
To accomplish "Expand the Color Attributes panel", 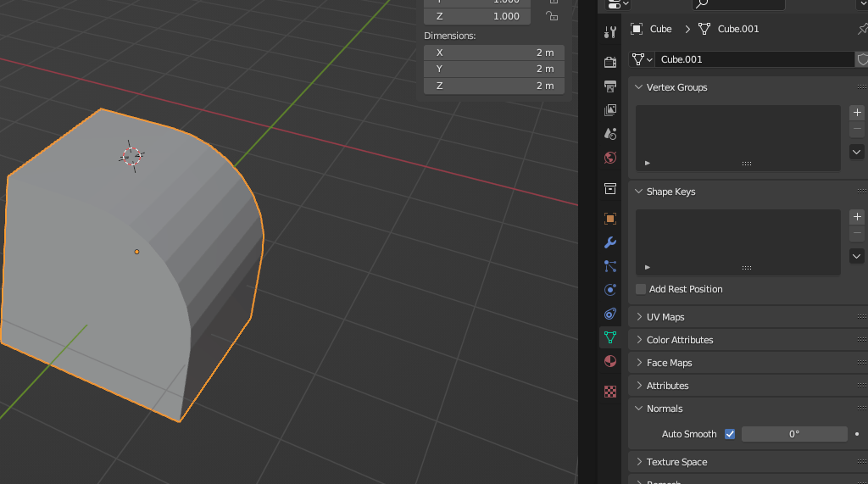I will pos(639,339).
